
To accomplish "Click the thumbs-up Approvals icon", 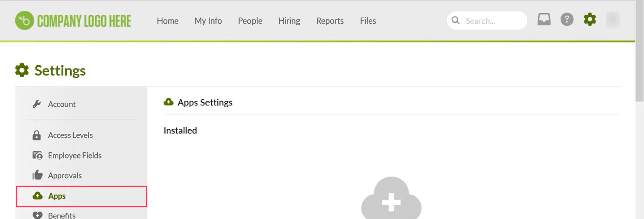I will 37,175.
